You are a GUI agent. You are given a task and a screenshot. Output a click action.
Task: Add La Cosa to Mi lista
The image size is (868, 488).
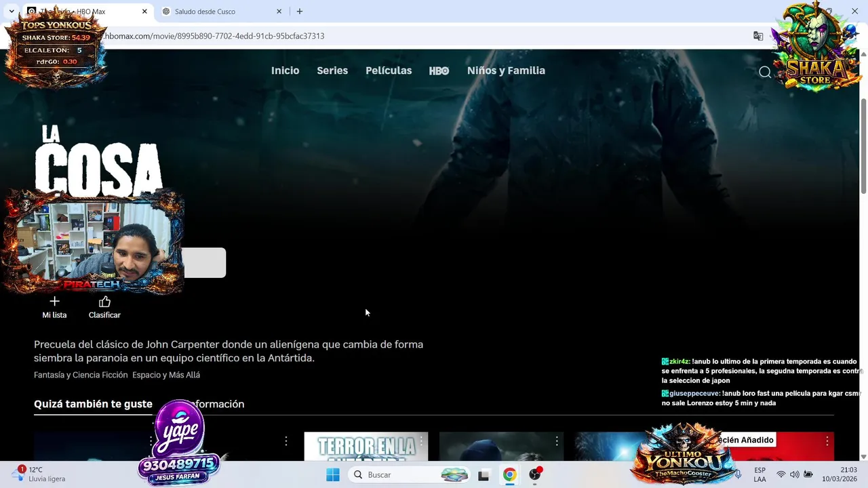pyautogui.click(x=54, y=307)
